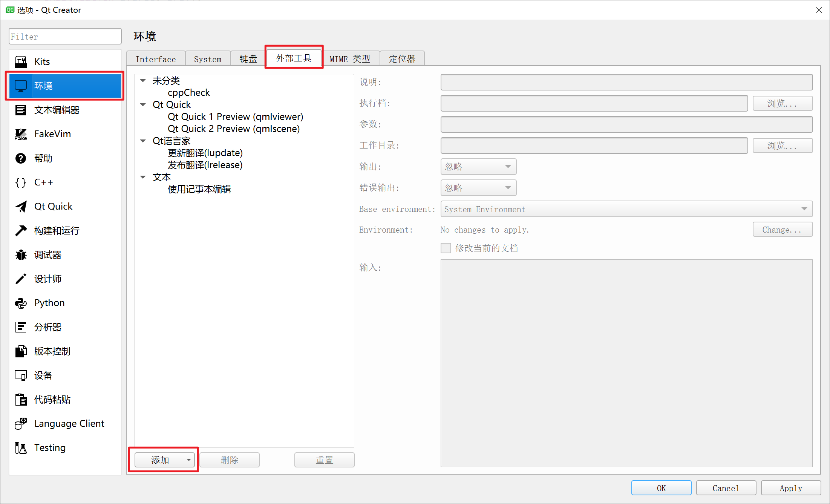Select 使用记事本编辑 tool

click(x=199, y=189)
